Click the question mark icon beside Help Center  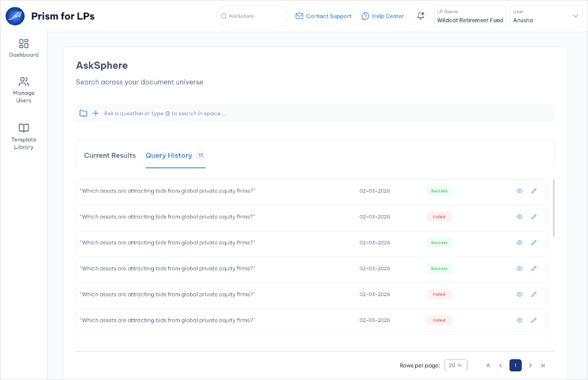pyautogui.click(x=365, y=16)
